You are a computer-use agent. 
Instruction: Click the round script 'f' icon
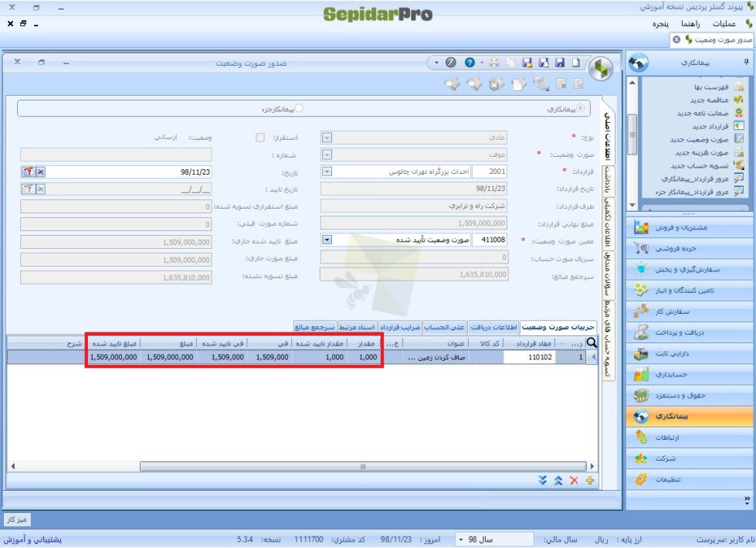[451, 63]
